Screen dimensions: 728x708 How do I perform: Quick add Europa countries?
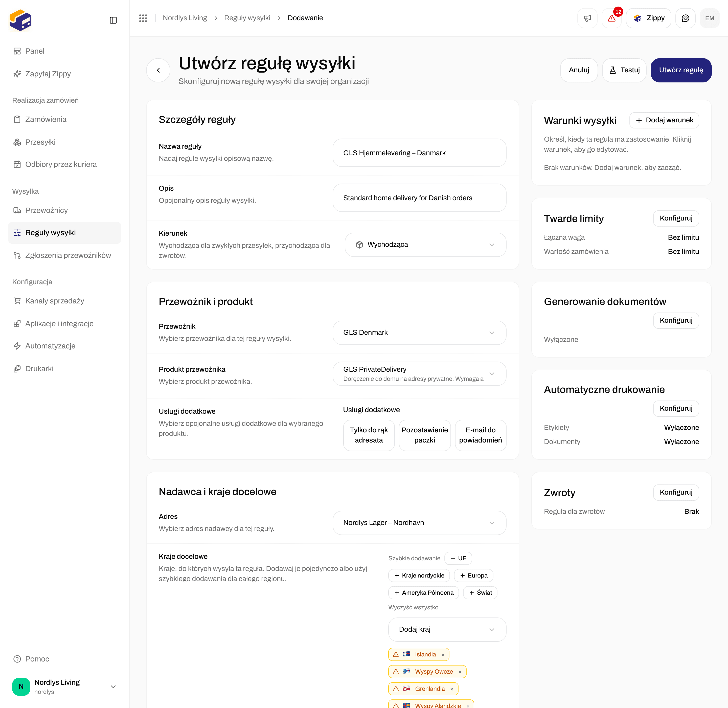(474, 576)
